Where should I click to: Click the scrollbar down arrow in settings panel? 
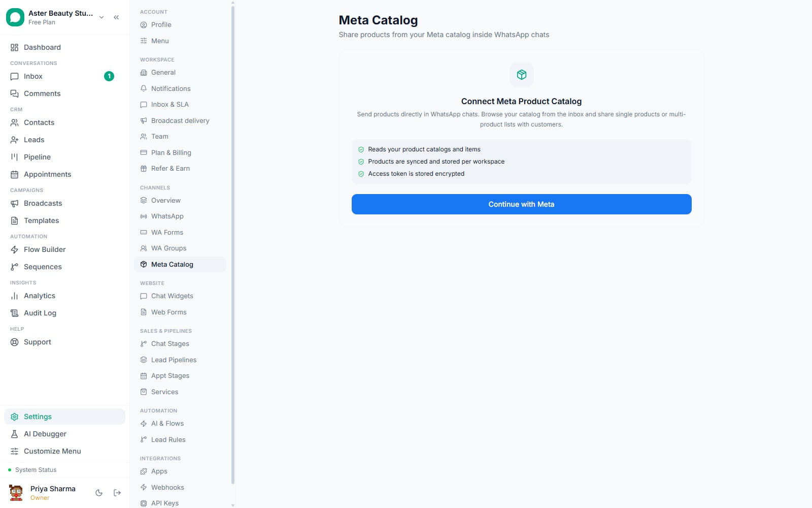(x=233, y=505)
